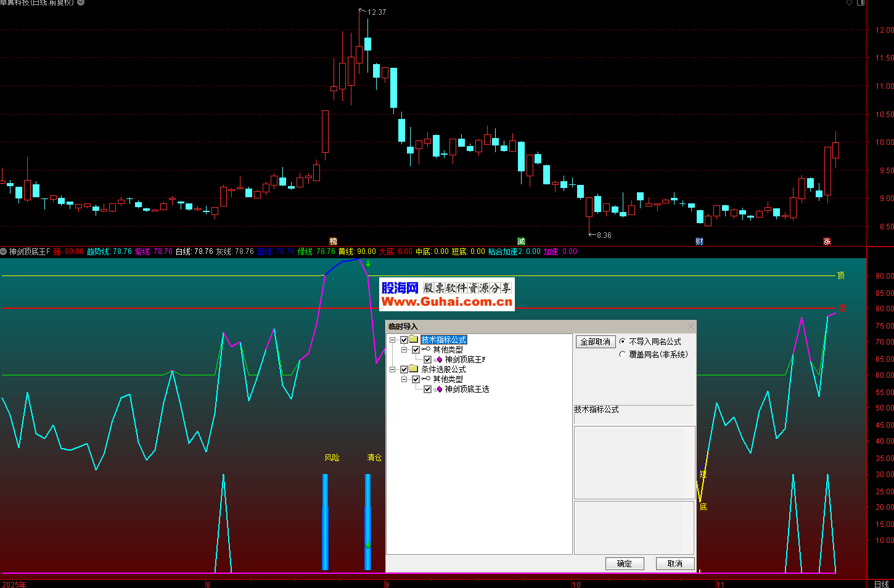Click the 确定 button
This screenshot has width=894, height=588.
coord(624,563)
